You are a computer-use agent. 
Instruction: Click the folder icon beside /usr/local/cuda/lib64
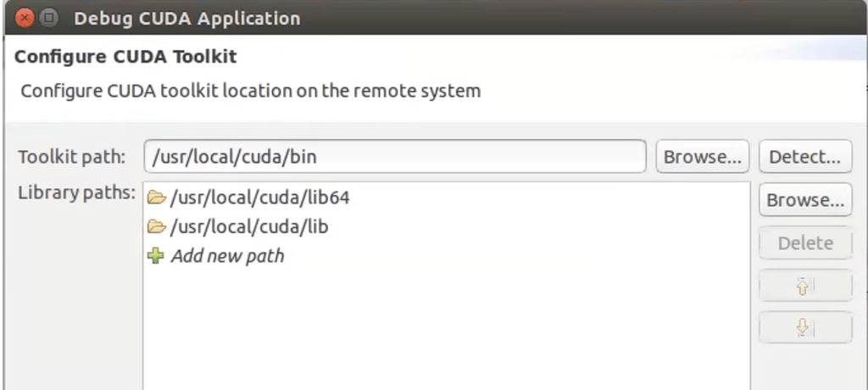(156, 198)
